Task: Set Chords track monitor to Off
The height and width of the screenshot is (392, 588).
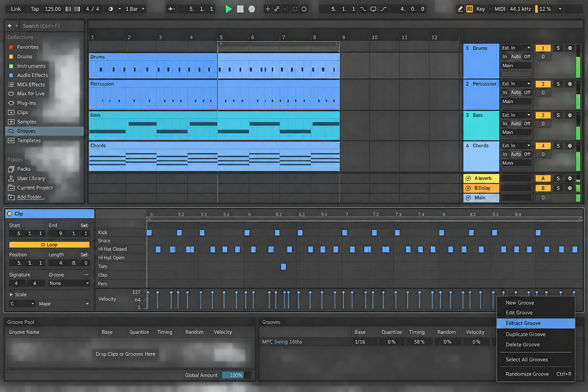Action: [527, 154]
